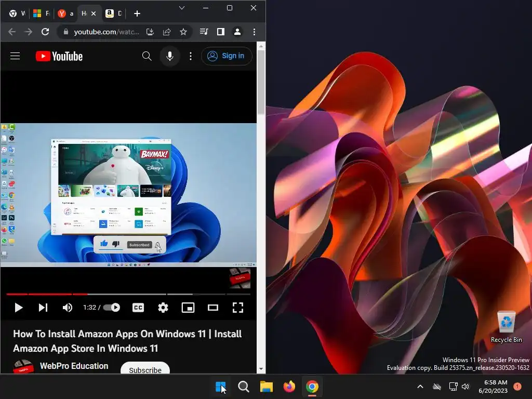The height and width of the screenshot is (399, 532).
Task: Bookmark this tab with the star
Action: point(183,32)
